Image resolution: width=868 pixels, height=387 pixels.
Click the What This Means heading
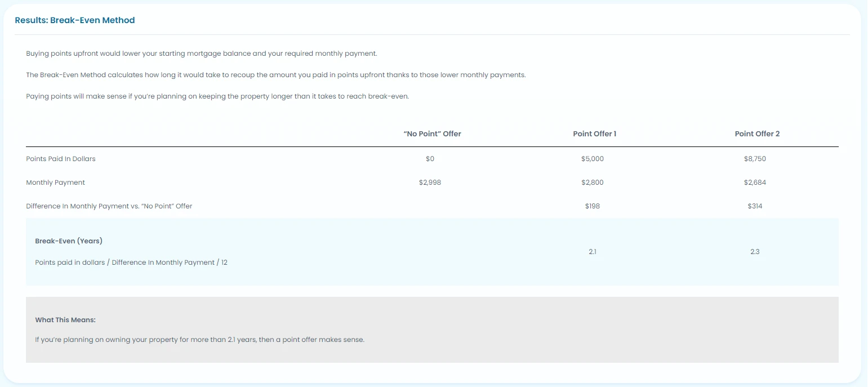[x=65, y=320]
